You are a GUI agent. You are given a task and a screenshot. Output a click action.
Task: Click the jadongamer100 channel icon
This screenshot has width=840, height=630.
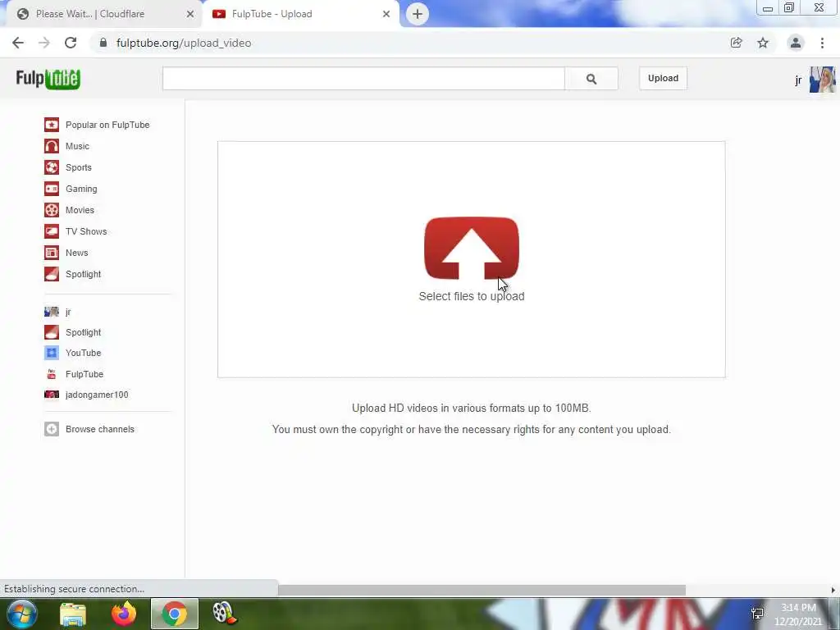click(x=52, y=395)
